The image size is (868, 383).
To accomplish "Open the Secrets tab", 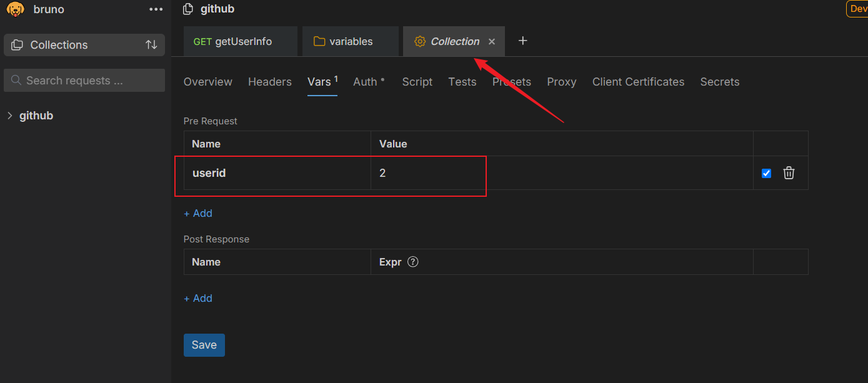I will coord(720,82).
